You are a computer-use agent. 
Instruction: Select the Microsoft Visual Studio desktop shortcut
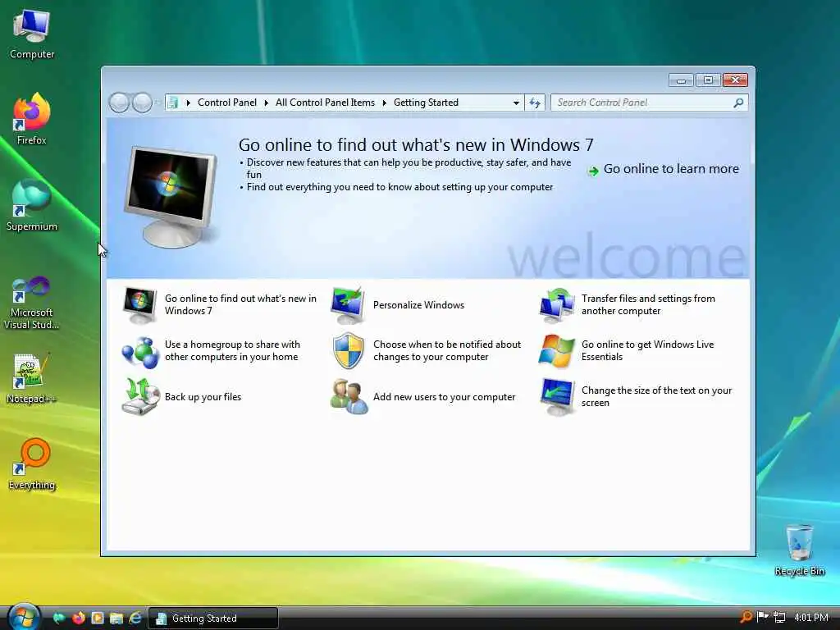pos(32,303)
